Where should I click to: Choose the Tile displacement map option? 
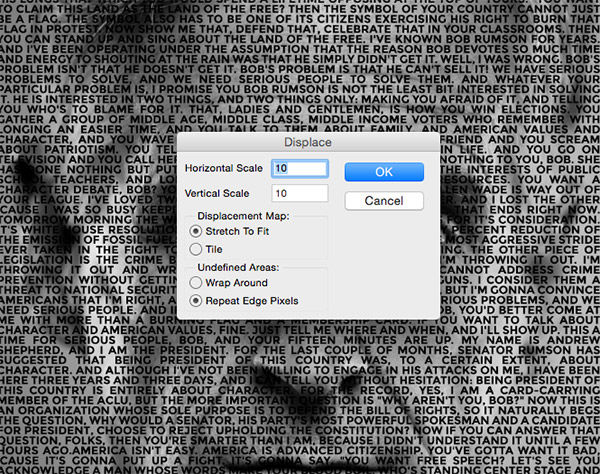(206, 249)
